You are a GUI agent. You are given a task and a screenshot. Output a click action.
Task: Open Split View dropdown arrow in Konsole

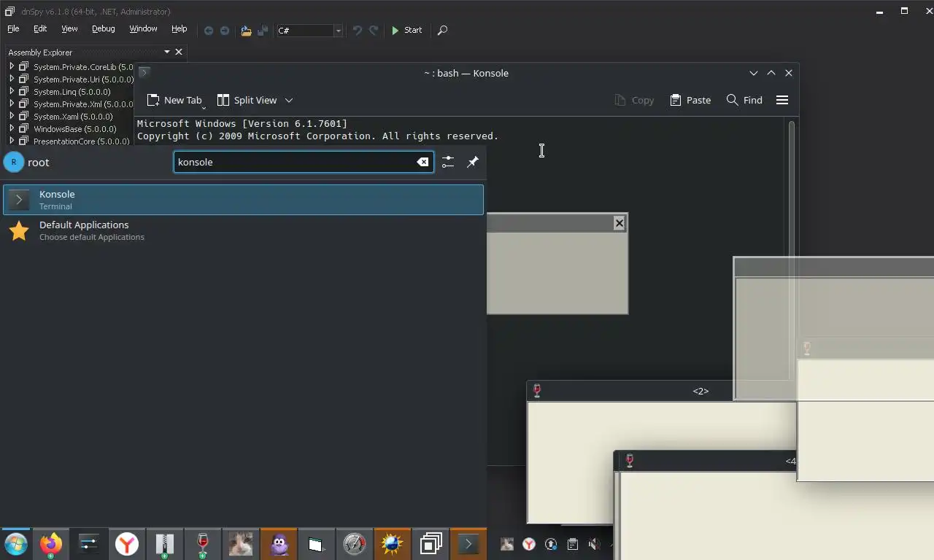pos(289,100)
